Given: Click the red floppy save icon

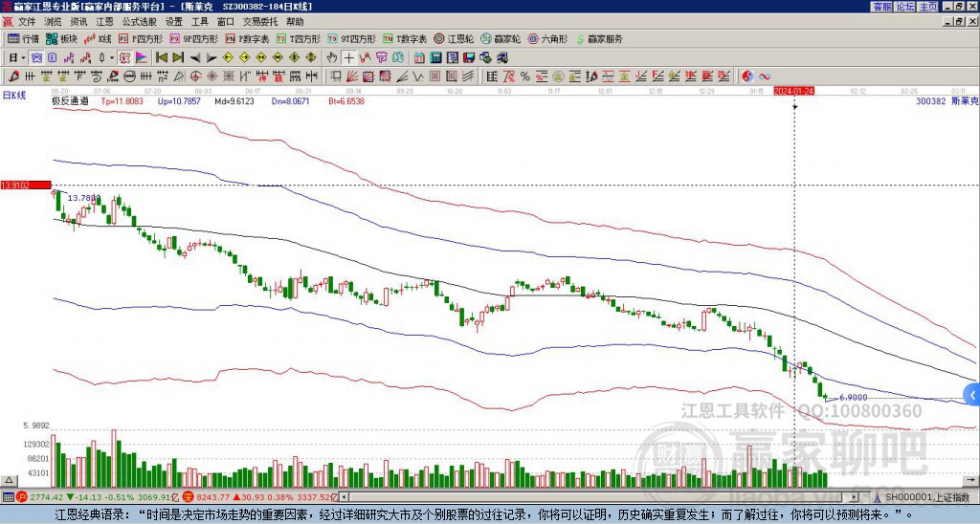Looking at the screenshot, I should coord(469,58).
